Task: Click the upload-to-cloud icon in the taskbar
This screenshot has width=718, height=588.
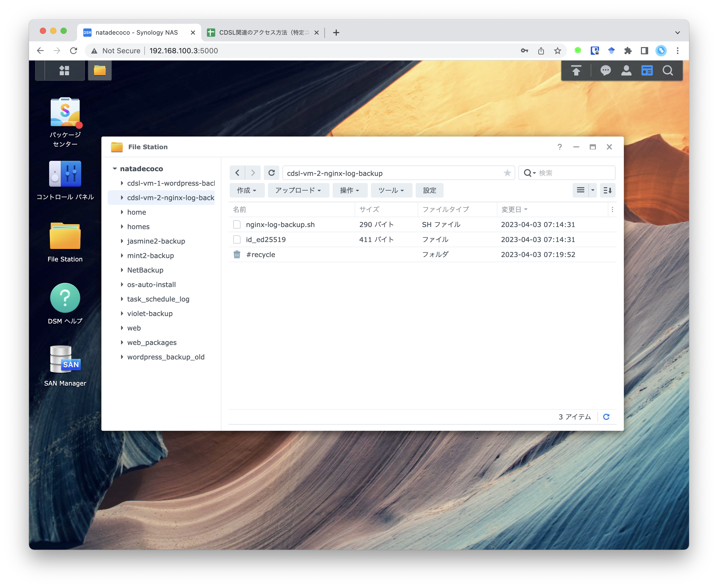Action: pos(576,70)
